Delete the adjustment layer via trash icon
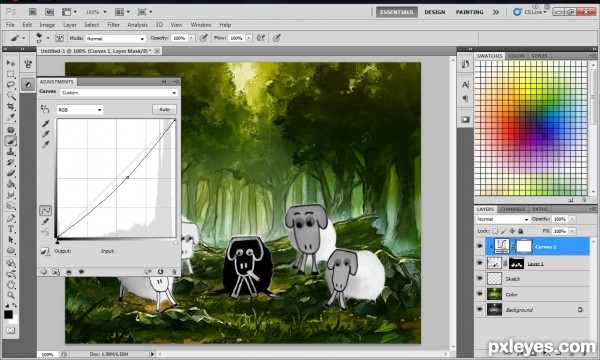This screenshot has width=600, height=360. pyautogui.click(x=174, y=272)
